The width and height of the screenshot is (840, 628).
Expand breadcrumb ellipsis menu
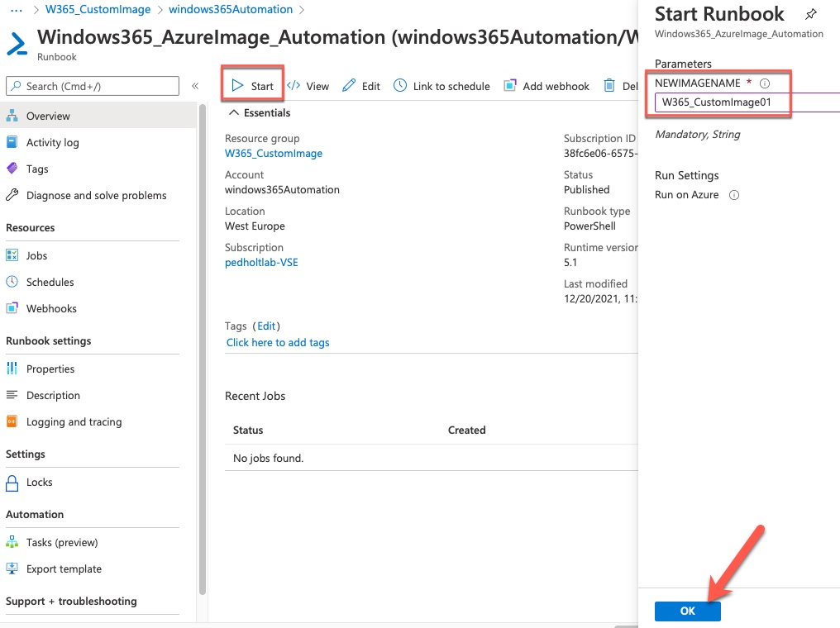click(x=17, y=10)
